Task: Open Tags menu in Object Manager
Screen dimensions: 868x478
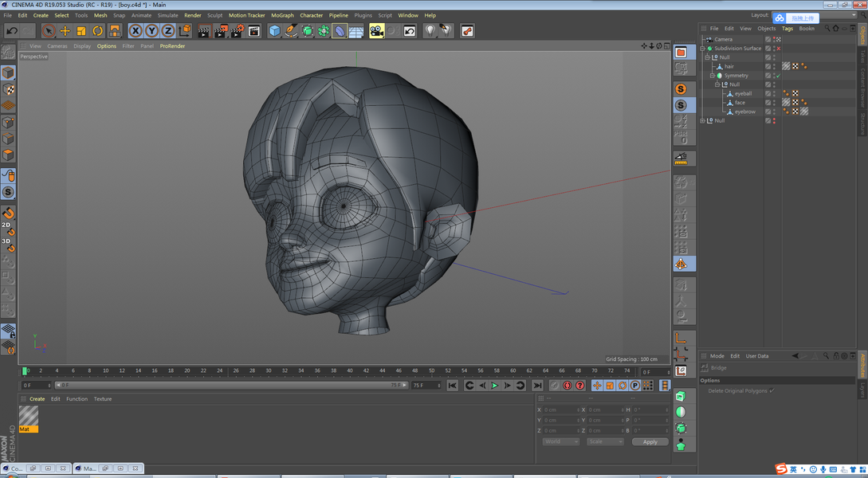Action: (x=787, y=29)
